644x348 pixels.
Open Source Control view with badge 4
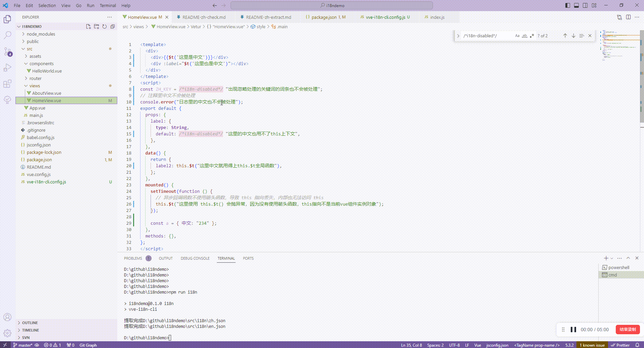(7, 51)
